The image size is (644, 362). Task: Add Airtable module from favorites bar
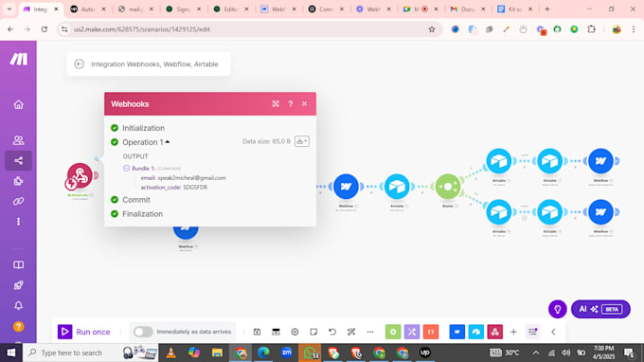[476, 332]
